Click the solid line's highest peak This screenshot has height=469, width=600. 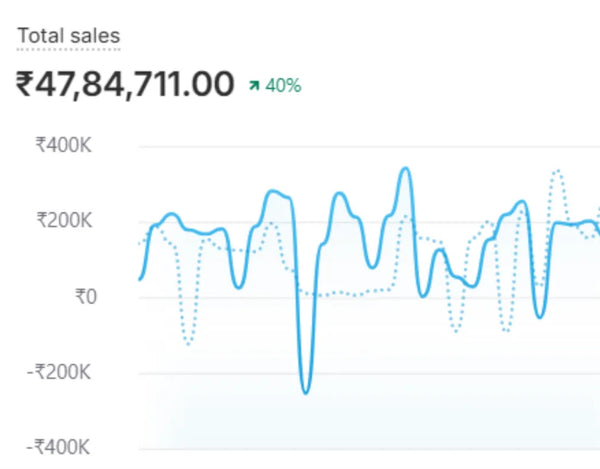[x=405, y=168]
